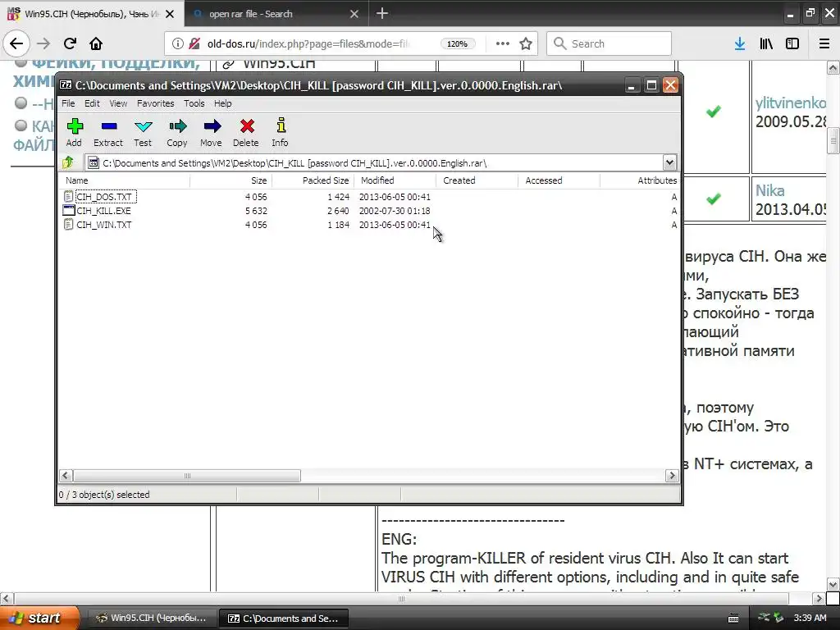Open the File menu in 7-Zip
The width and height of the screenshot is (840, 630).
pyautogui.click(x=68, y=103)
